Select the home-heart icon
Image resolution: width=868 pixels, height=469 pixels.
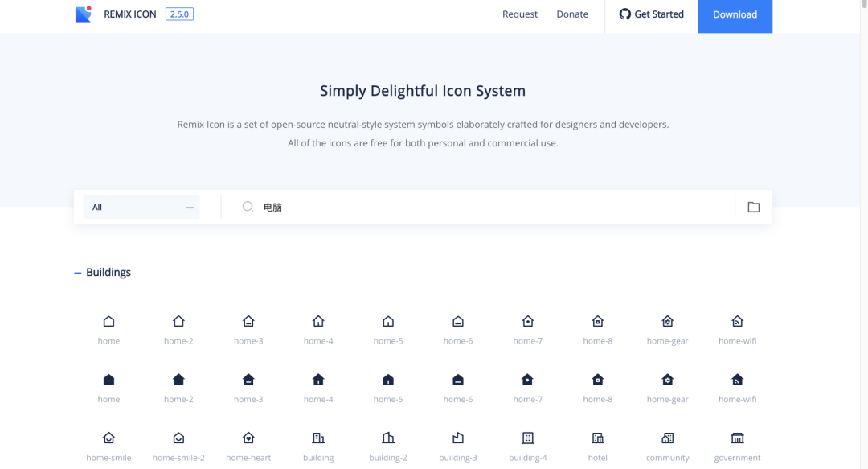coord(248,438)
